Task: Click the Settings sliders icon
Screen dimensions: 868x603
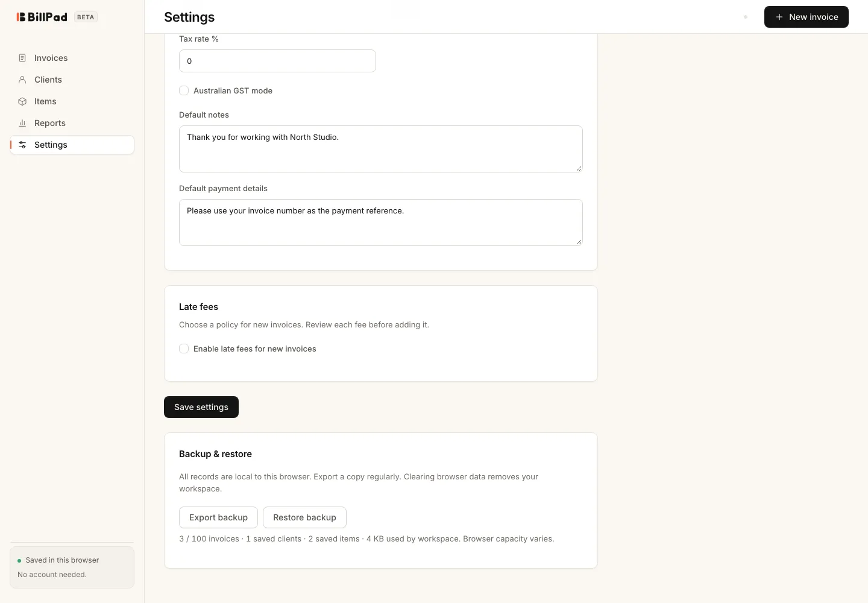Action: coord(22,145)
